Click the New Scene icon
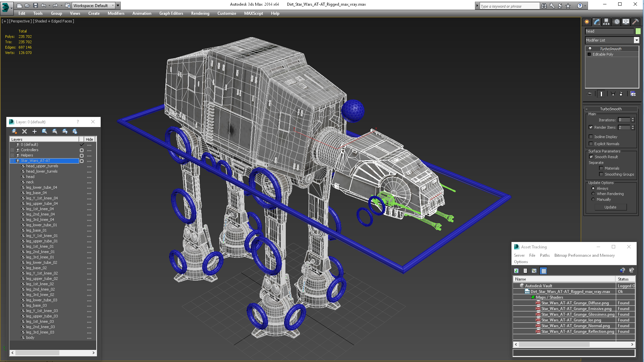This screenshot has height=362, width=644. [19, 5]
